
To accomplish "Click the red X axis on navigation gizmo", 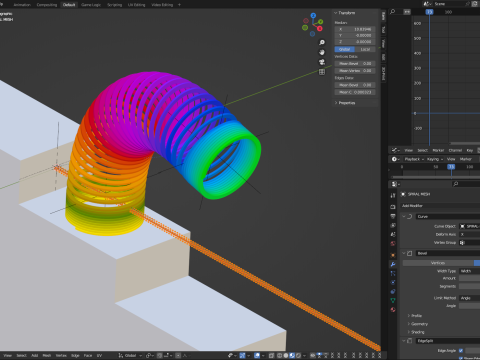I will pyautogui.click(x=320, y=29).
